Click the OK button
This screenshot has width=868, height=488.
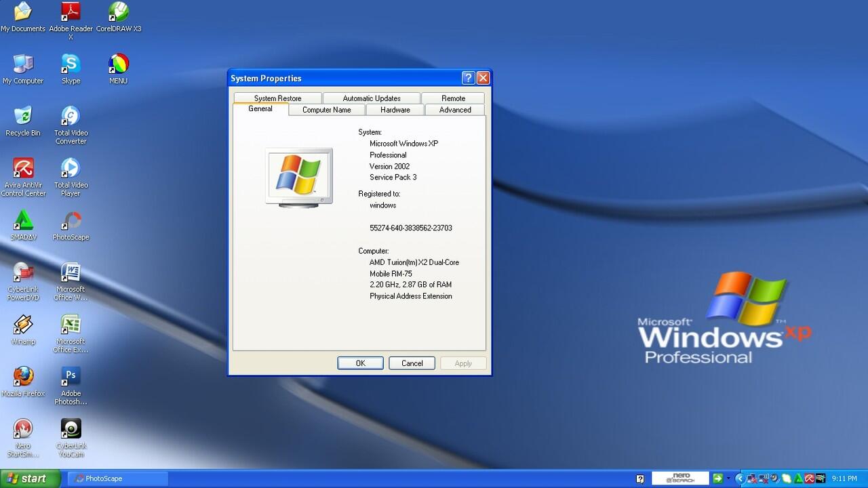(x=360, y=363)
